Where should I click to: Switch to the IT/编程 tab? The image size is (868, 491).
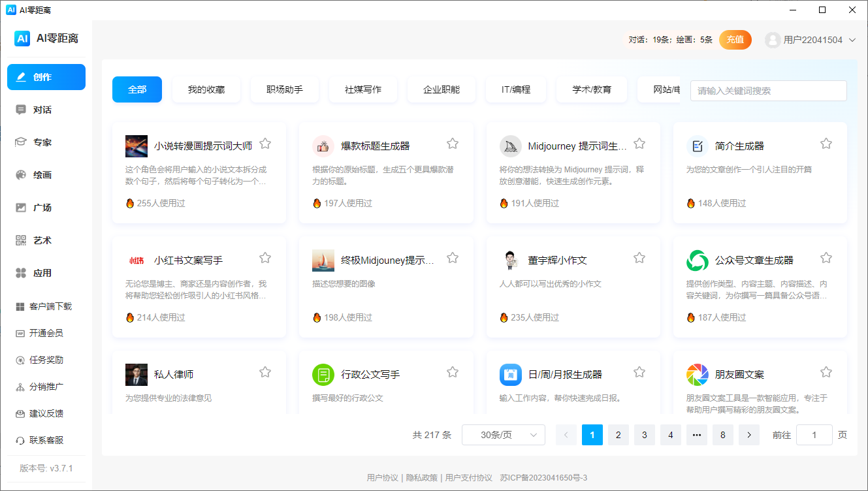pos(516,89)
